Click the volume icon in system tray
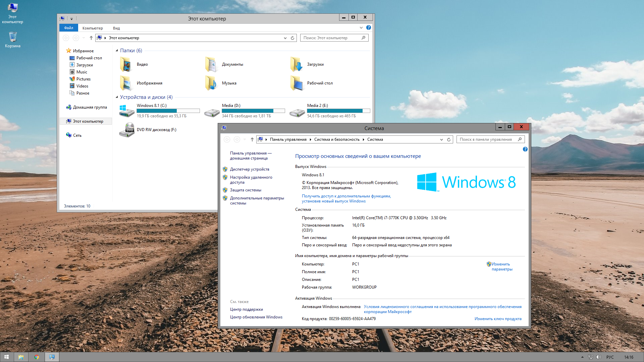644x362 pixels. (599, 357)
